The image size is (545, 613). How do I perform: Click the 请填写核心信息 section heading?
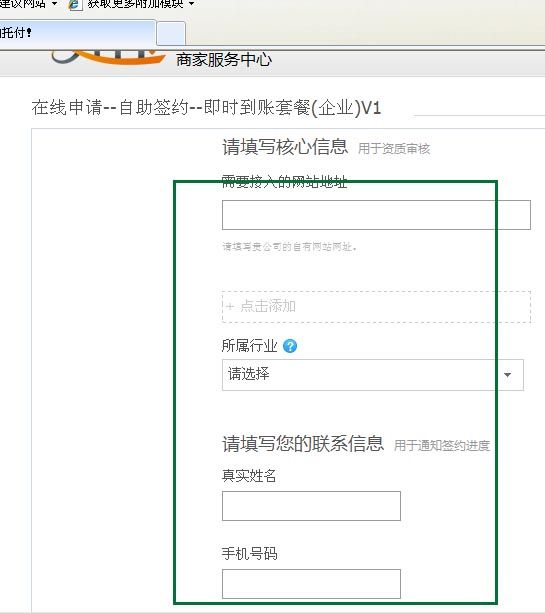click(x=285, y=147)
